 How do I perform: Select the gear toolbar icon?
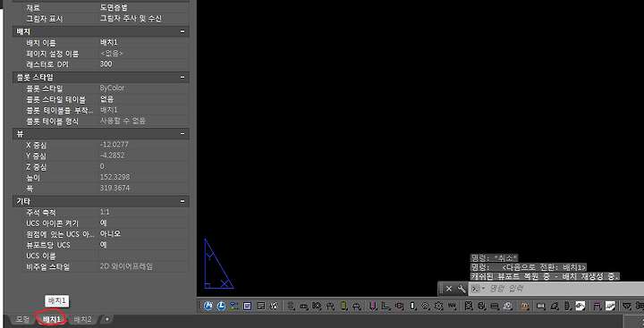coord(438,306)
